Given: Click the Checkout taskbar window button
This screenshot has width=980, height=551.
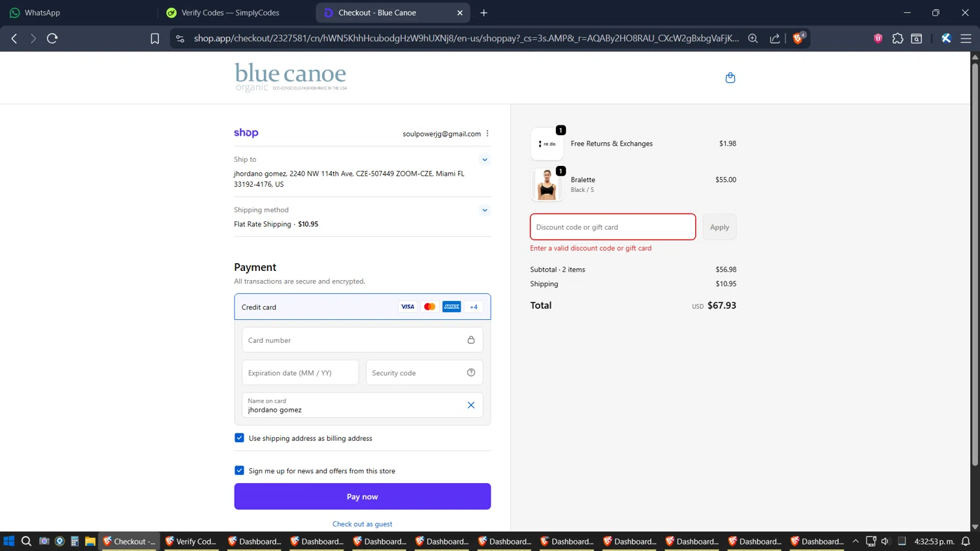Looking at the screenshot, I should [x=129, y=541].
